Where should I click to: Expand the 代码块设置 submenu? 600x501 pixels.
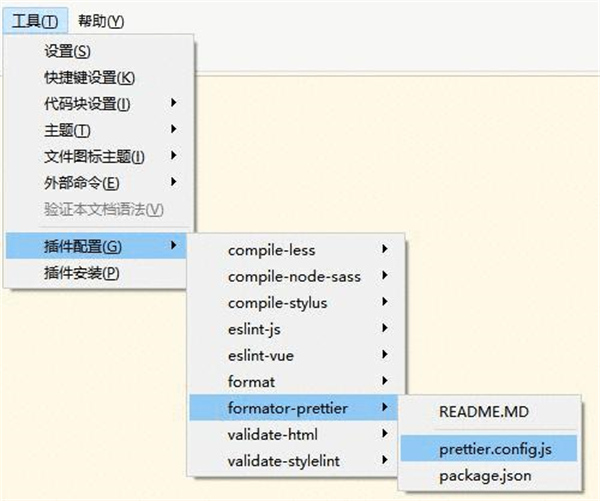coord(99,104)
